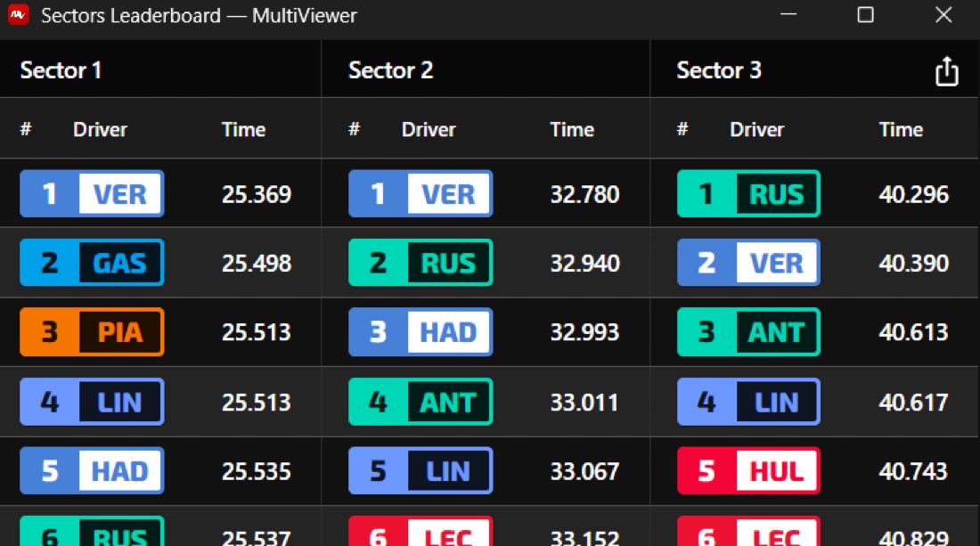Close the Sectors Leaderboard window
980x546 pixels.
(x=943, y=14)
